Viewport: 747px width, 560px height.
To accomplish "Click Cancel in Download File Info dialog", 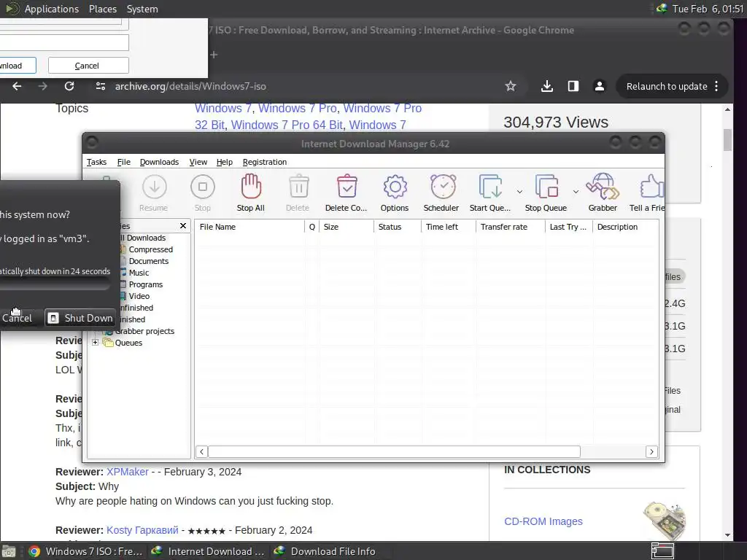I will [88, 65].
